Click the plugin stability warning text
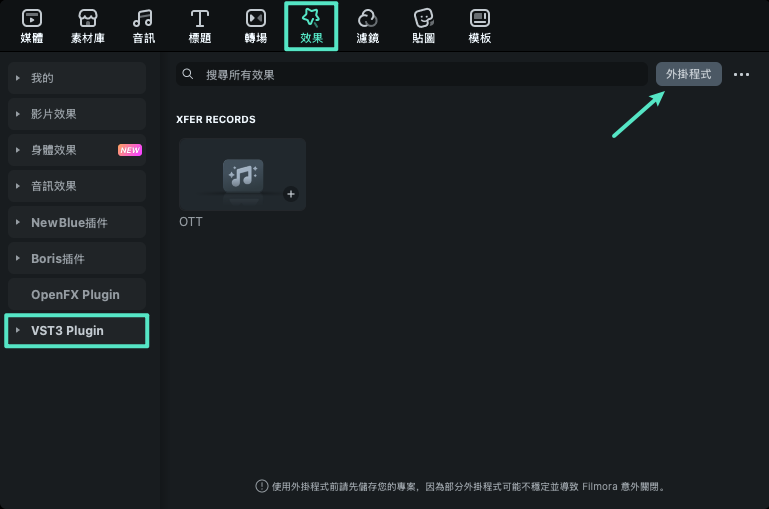 (x=469, y=486)
